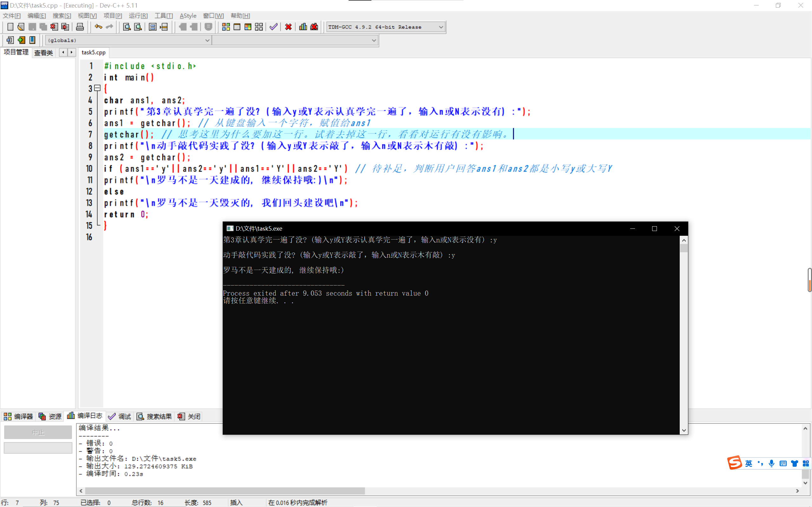Screen dimensions: 812x507
Task: Click the New file toolbar icon
Action: click(10, 27)
